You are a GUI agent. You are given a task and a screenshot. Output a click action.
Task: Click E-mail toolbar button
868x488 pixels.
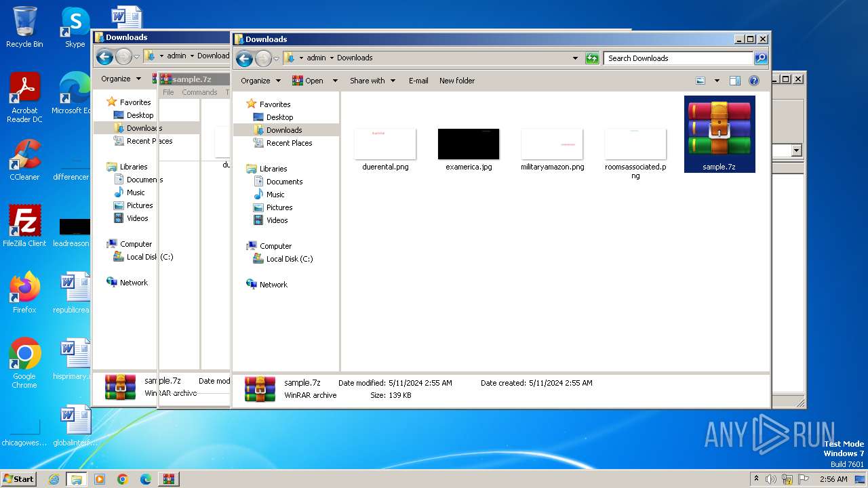click(x=418, y=81)
